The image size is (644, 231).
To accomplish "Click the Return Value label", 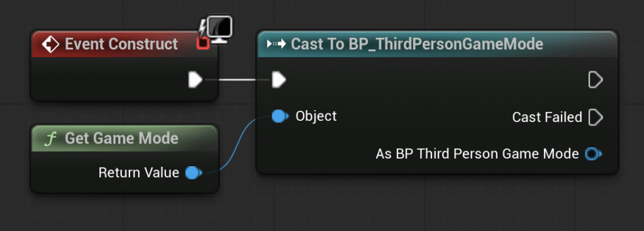I will click(139, 172).
